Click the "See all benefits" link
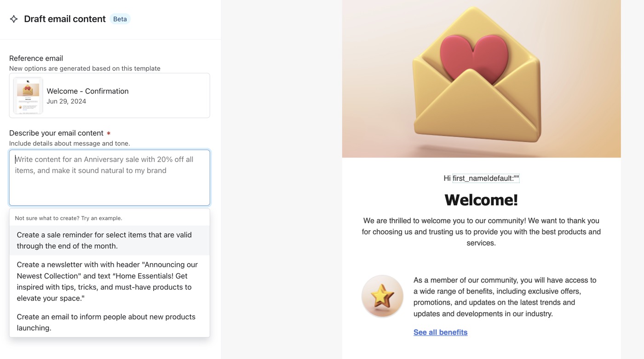 coord(440,332)
